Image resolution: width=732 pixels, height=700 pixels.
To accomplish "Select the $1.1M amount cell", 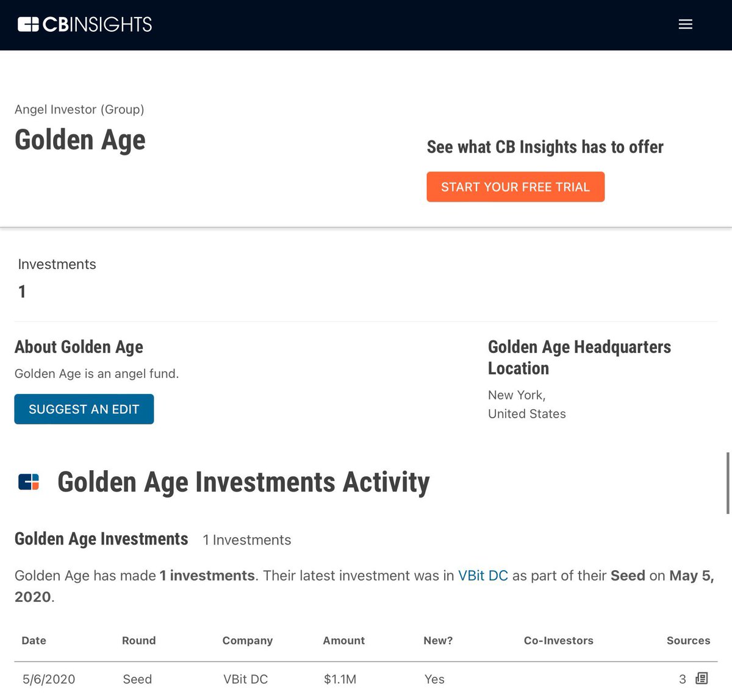I will (x=340, y=679).
